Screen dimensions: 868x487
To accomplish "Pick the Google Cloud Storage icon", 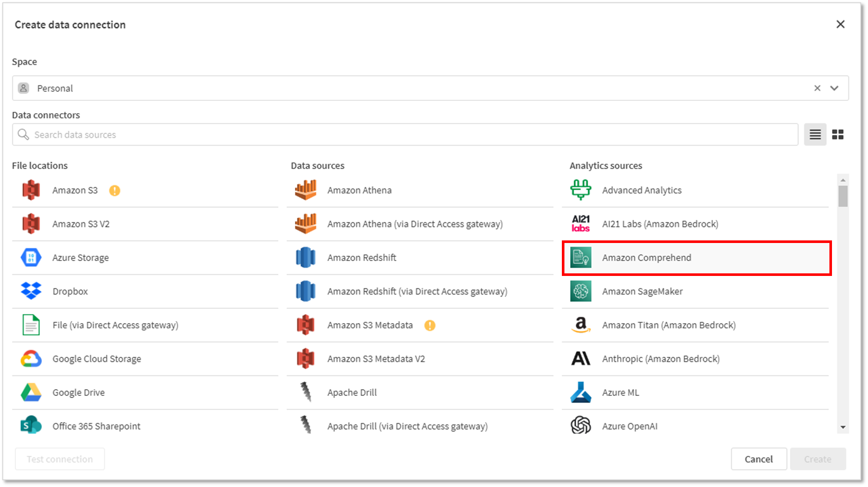I will (31, 359).
